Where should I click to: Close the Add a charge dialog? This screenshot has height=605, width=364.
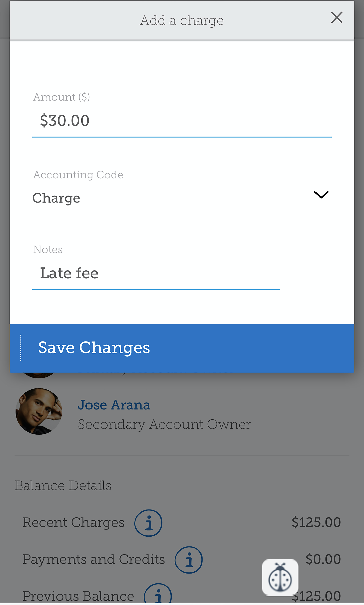point(337,18)
